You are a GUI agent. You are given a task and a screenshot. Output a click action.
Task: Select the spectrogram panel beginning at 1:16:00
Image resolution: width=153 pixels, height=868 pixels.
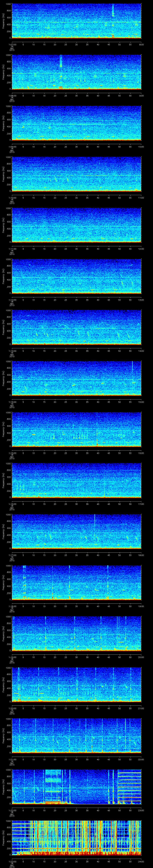coord(76,481)
